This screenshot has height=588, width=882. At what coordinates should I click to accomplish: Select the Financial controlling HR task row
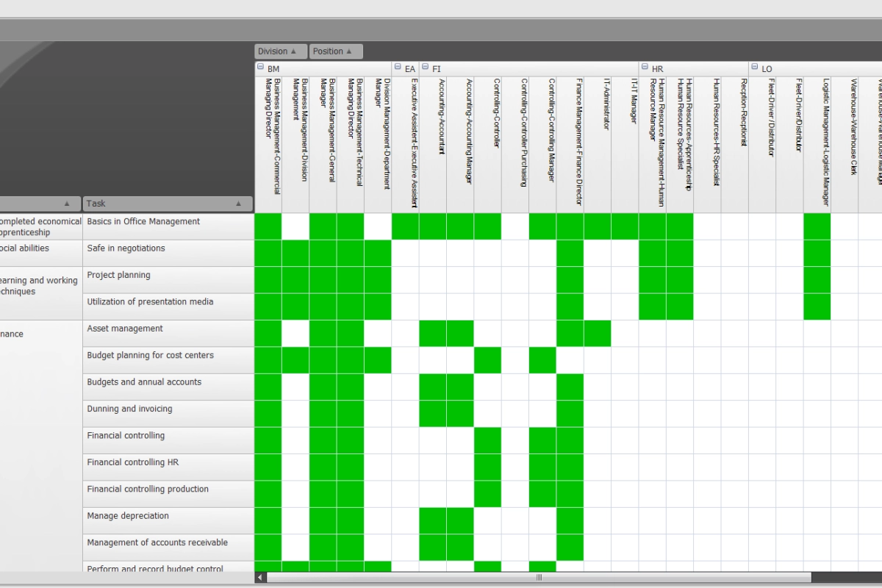pyautogui.click(x=168, y=467)
